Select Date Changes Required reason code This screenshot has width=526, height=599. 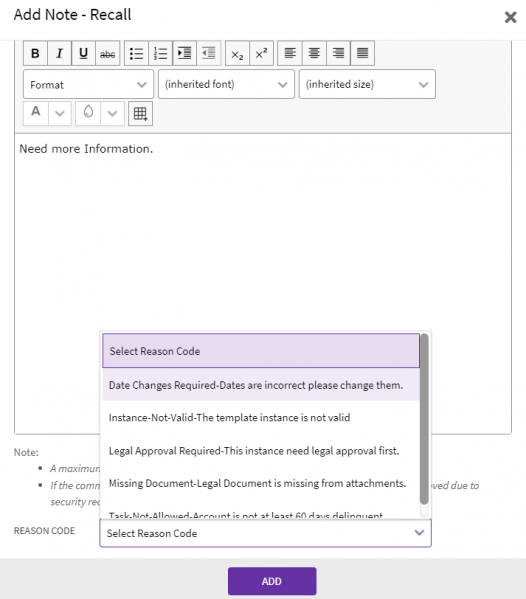pos(261,385)
